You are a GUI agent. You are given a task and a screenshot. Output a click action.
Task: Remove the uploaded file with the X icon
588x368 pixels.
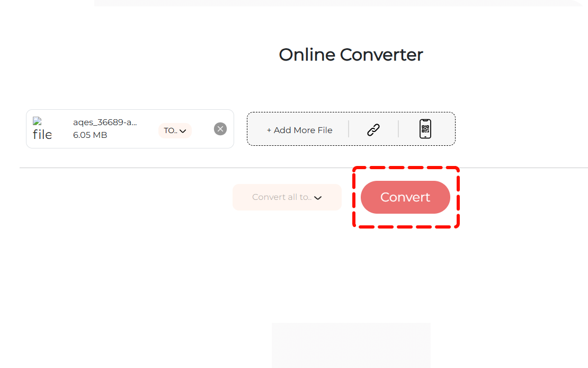[220, 129]
